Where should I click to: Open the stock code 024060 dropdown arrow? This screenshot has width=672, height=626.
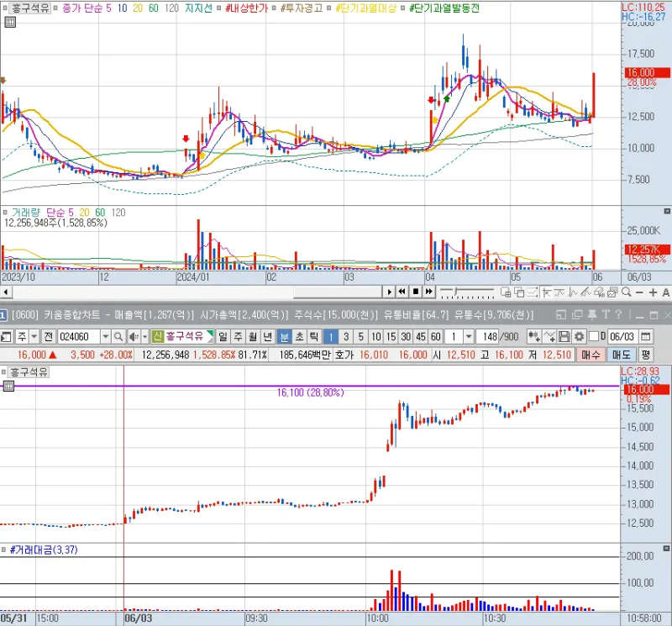pyautogui.click(x=106, y=337)
